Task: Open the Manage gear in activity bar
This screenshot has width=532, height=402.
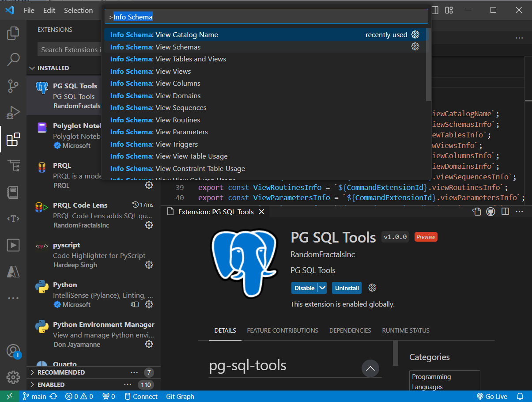Action: pos(13,377)
